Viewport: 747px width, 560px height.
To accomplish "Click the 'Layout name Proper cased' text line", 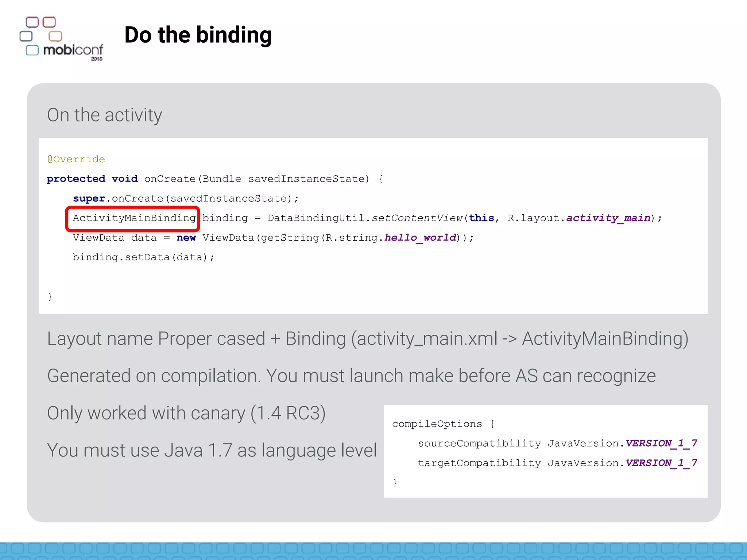I will pos(367,339).
